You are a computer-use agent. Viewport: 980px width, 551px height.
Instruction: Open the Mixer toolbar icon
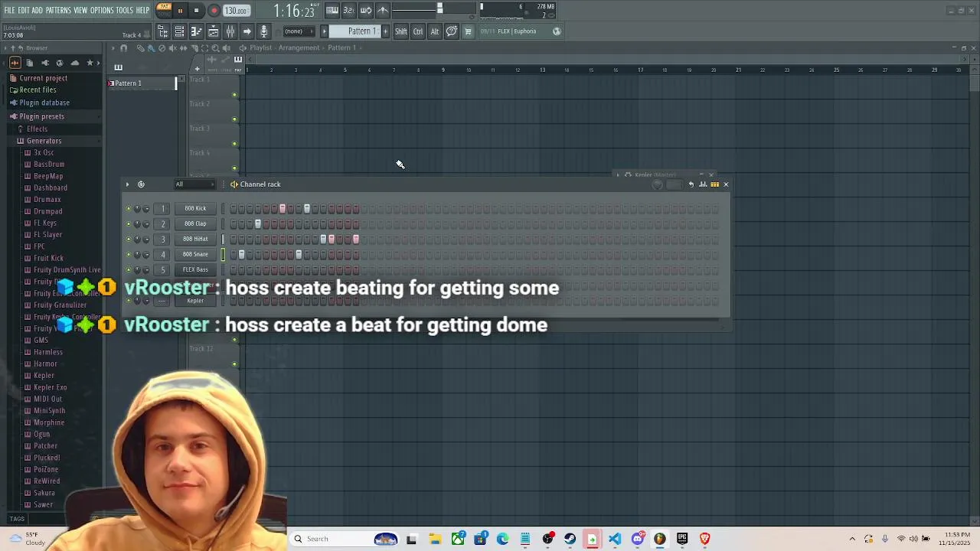(230, 31)
